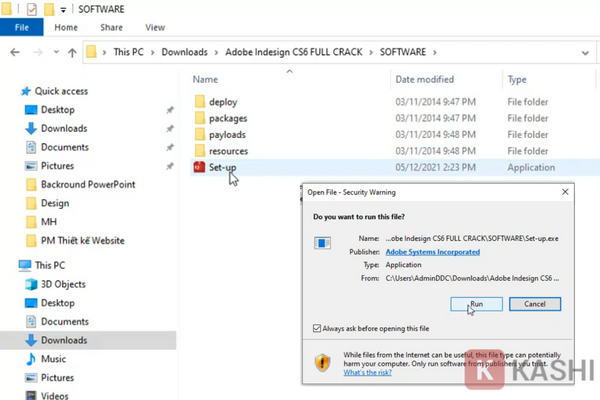Viewport: 600px width, 400px height.
Task: Select Music under This PC
Action: pyautogui.click(x=53, y=359)
